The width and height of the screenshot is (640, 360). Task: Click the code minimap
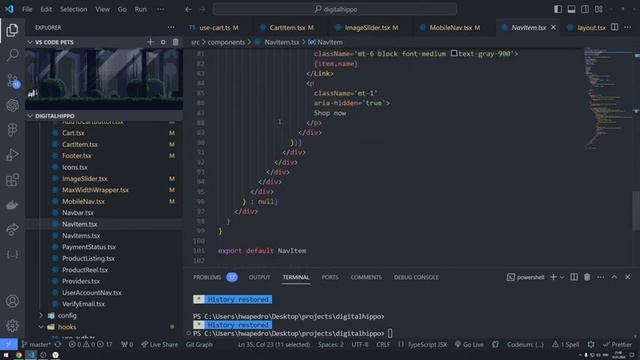pyautogui.click(x=608, y=98)
